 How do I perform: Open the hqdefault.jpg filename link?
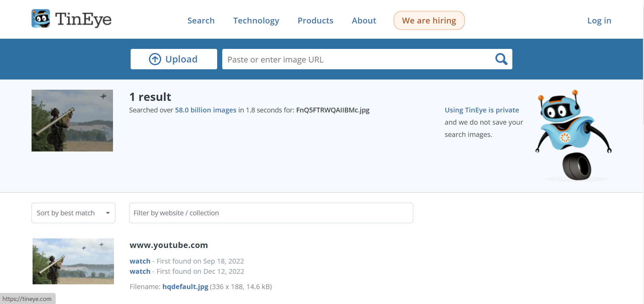[x=185, y=287]
